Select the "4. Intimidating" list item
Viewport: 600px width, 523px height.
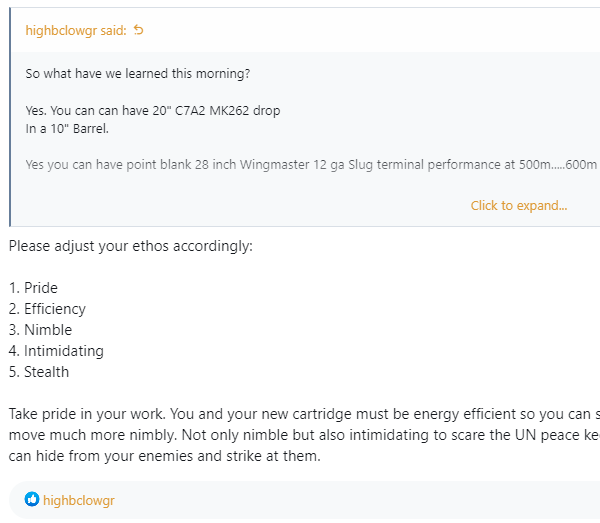pyautogui.click(x=56, y=351)
